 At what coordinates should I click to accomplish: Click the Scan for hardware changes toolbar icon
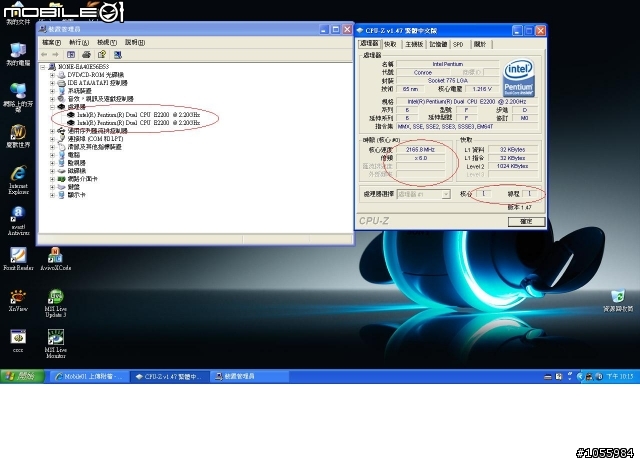(118, 55)
